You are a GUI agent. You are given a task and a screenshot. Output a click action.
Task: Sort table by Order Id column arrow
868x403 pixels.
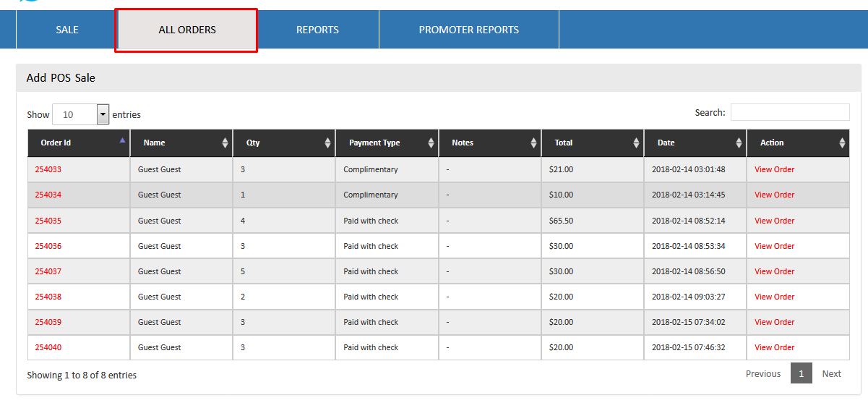tap(122, 140)
